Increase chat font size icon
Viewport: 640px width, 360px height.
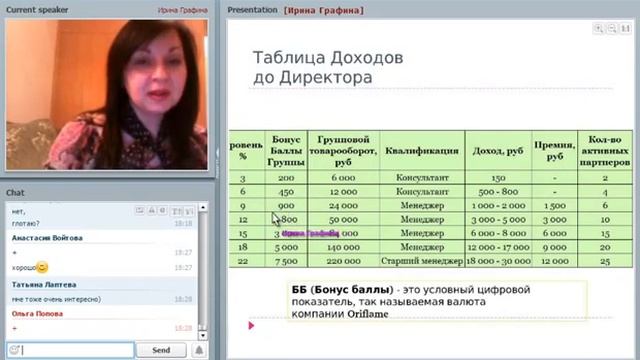177,211
